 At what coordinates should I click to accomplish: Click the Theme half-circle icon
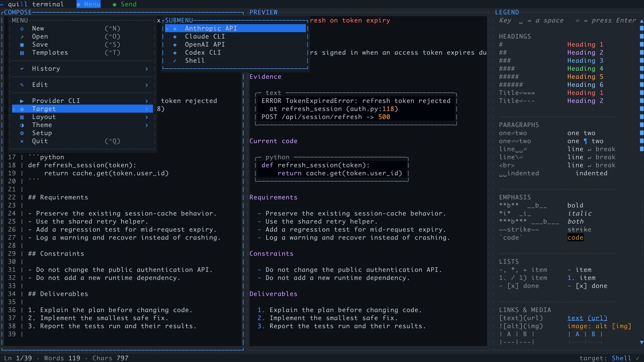[x=22, y=125]
